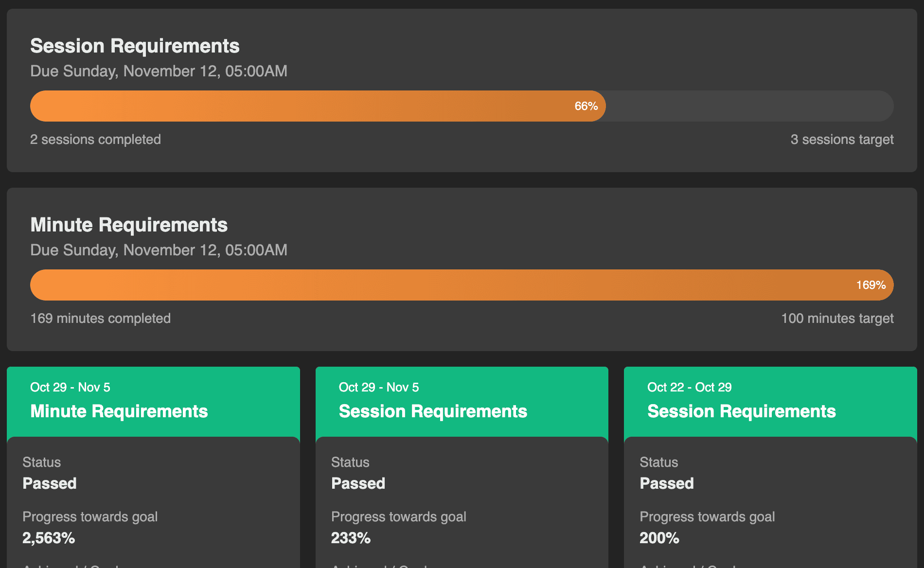Viewport: 924px width, 568px height.
Task: Click the unfilled part of session progress bar
Action: [x=749, y=106]
